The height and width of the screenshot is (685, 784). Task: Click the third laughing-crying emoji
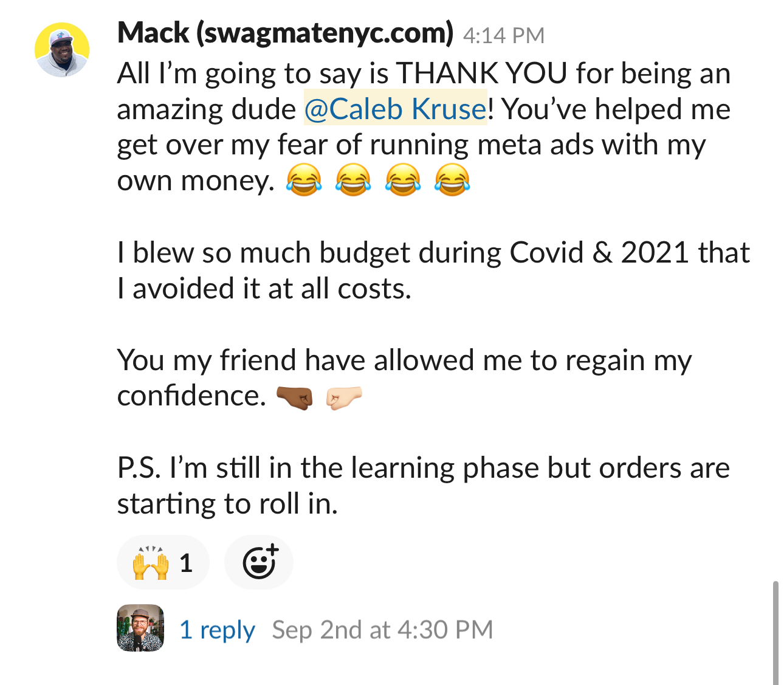point(402,180)
